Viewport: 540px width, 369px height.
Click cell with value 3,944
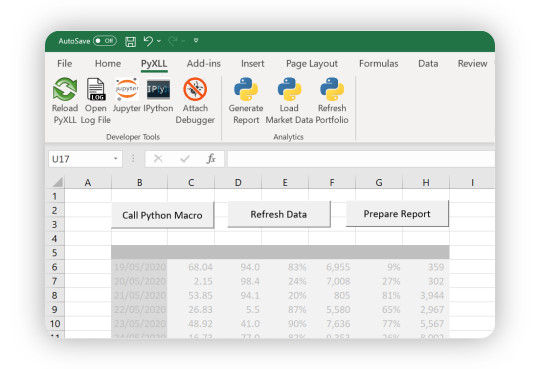pos(426,295)
